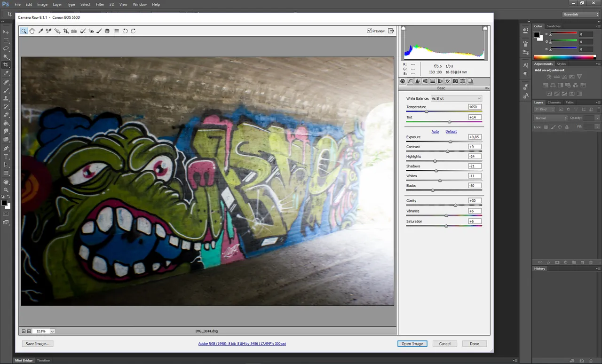Toggle shadow clipping warning in histogram

coord(403,29)
